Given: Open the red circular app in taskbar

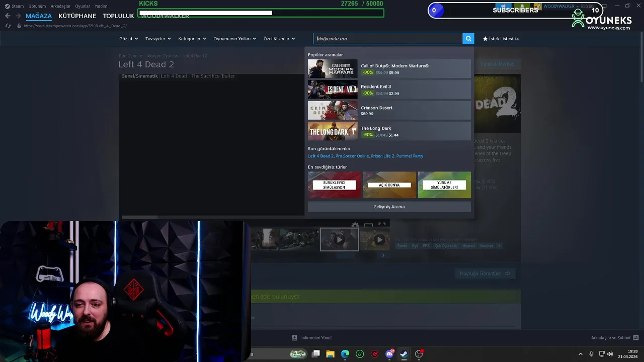Looking at the screenshot, I should (374, 354).
